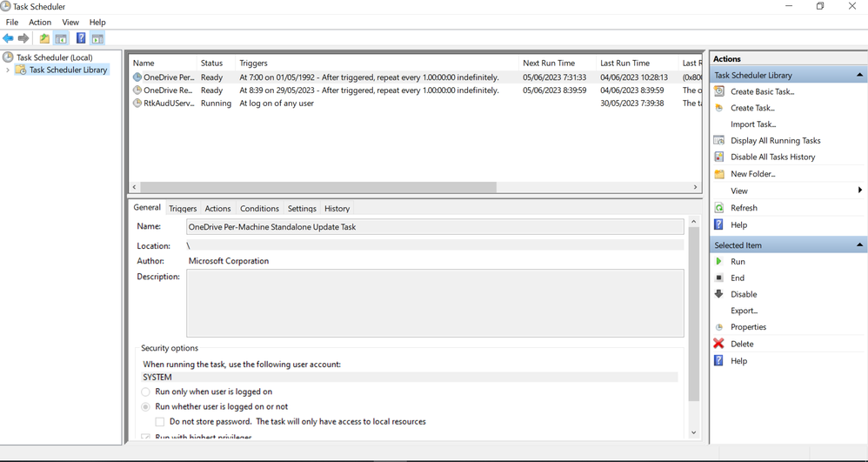This screenshot has width=868, height=462.
Task: Click the task list scroll left arrow
Action: 135,187
